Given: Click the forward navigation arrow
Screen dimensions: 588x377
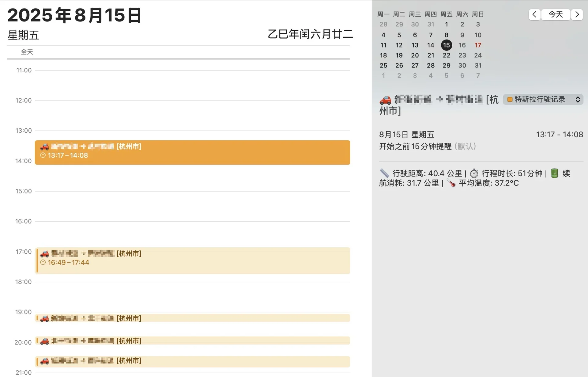Looking at the screenshot, I should (577, 14).
